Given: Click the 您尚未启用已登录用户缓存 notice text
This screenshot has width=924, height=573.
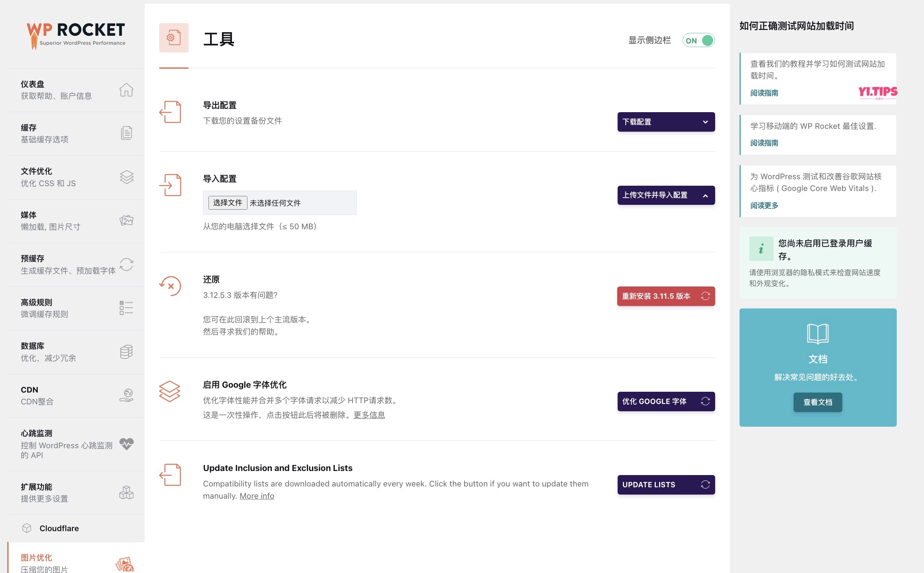Looking at the screenshot, I should pyautogui.click(x=825, y=250).
